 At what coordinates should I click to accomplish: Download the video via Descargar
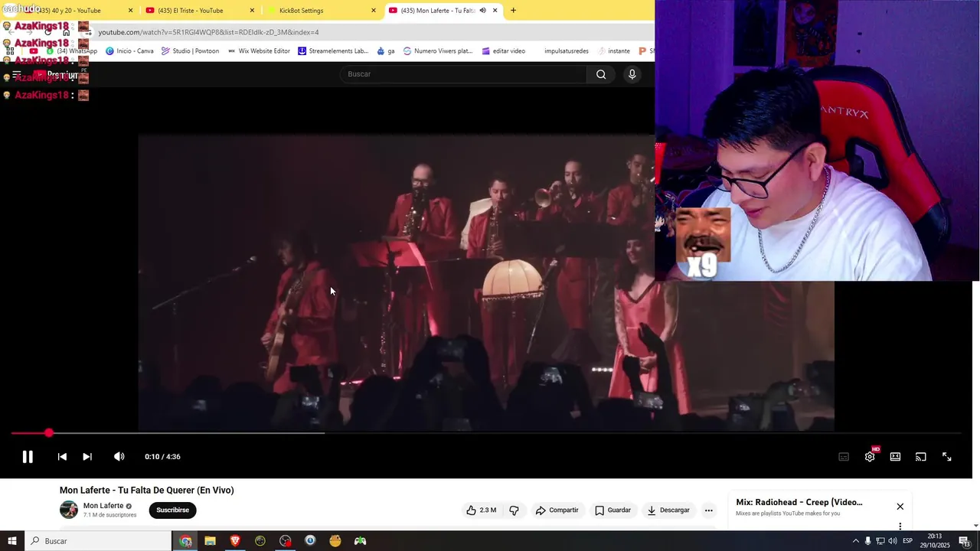click(x=668, y=510)
